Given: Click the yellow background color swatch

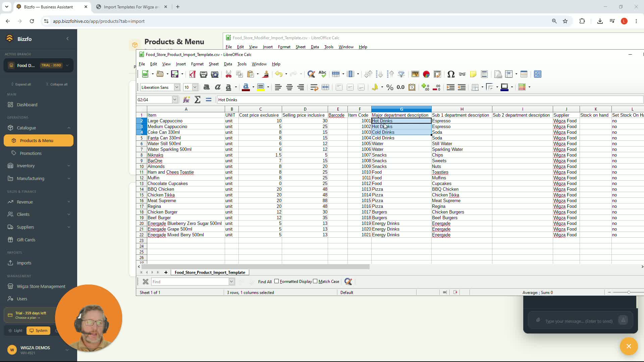Looking at the screenshot, I should [260, 87].
